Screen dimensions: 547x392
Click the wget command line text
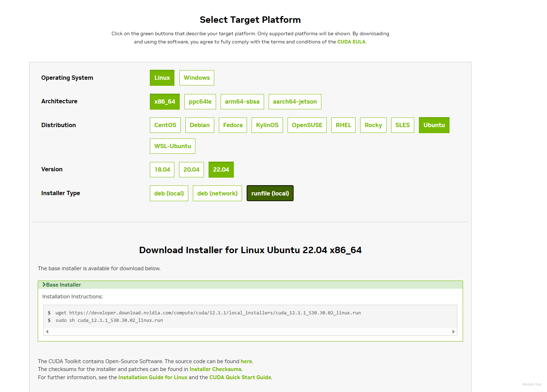click(208, 313)
